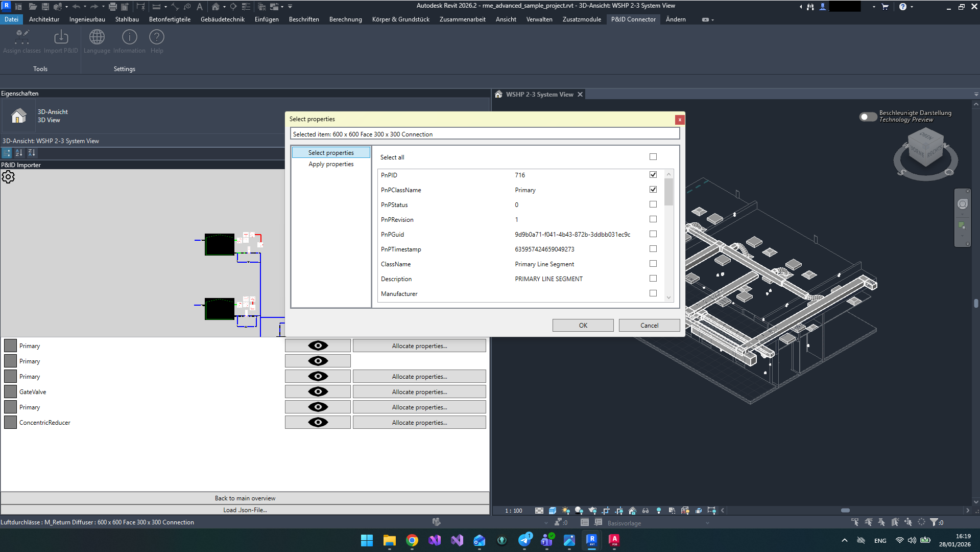980x552 pixels.
Task: Open the Datei menu
Action: pos(11,19)
